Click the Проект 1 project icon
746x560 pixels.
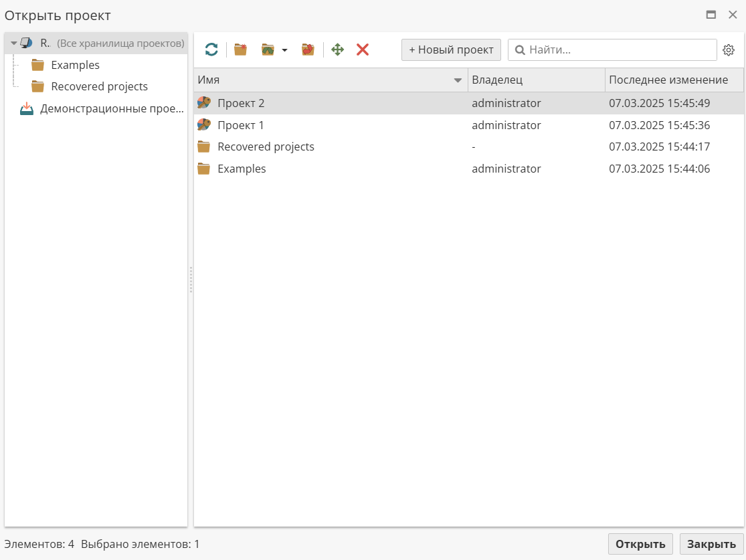click(x=204, y=124)
